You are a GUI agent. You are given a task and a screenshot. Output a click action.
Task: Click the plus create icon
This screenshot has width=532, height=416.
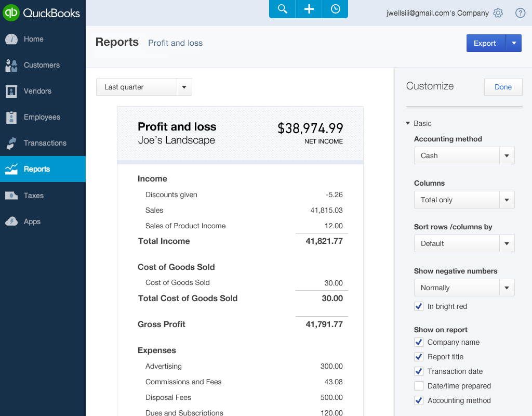click(x=309, y=9)
